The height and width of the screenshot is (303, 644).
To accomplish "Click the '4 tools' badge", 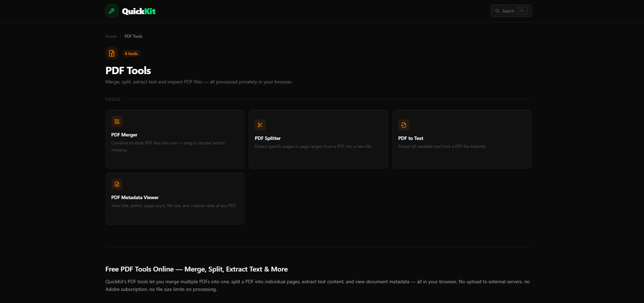I will [x=131, y=54].
